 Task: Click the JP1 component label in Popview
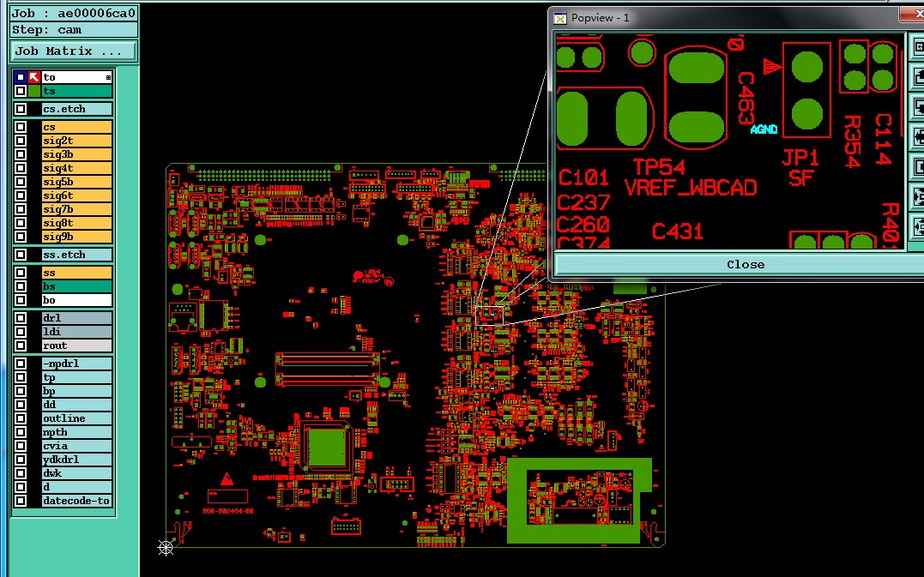(x=800, y=158)
